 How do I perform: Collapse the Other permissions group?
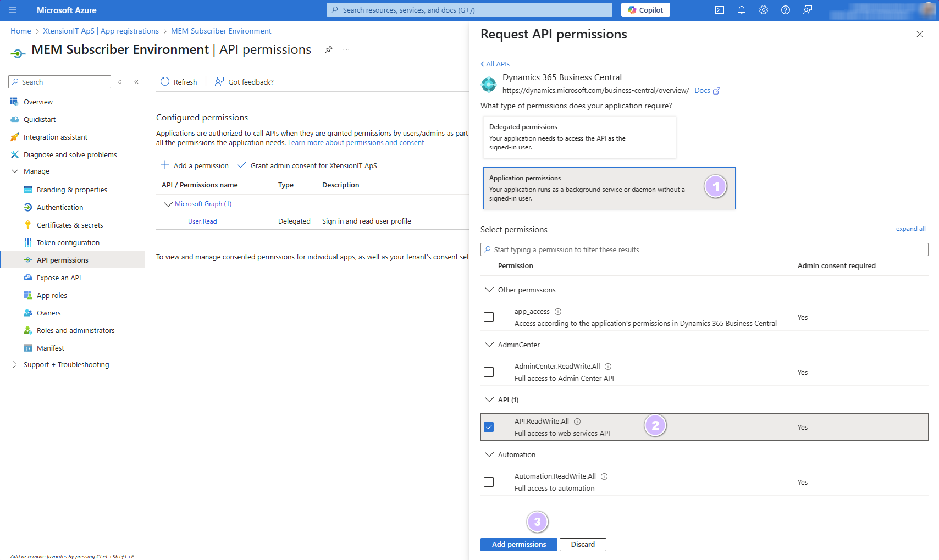489,290
